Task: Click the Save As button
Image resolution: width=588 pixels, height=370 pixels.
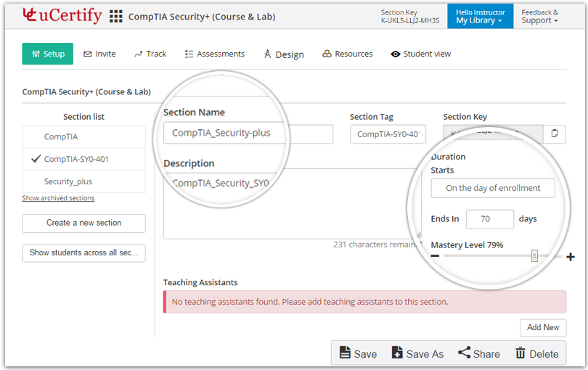Action: [417, 353]
